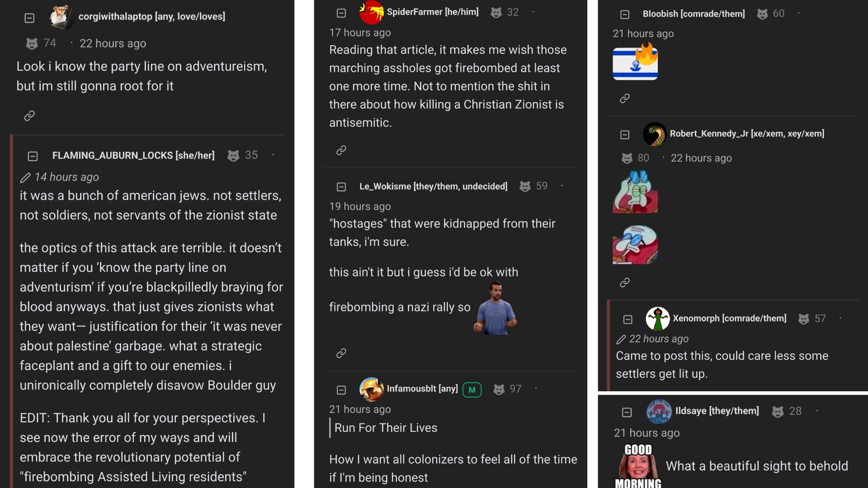Copy permalink of SpiderFarmer's comment
The width and height of the screenshot is (868, 488).
(x=341, y=150)
